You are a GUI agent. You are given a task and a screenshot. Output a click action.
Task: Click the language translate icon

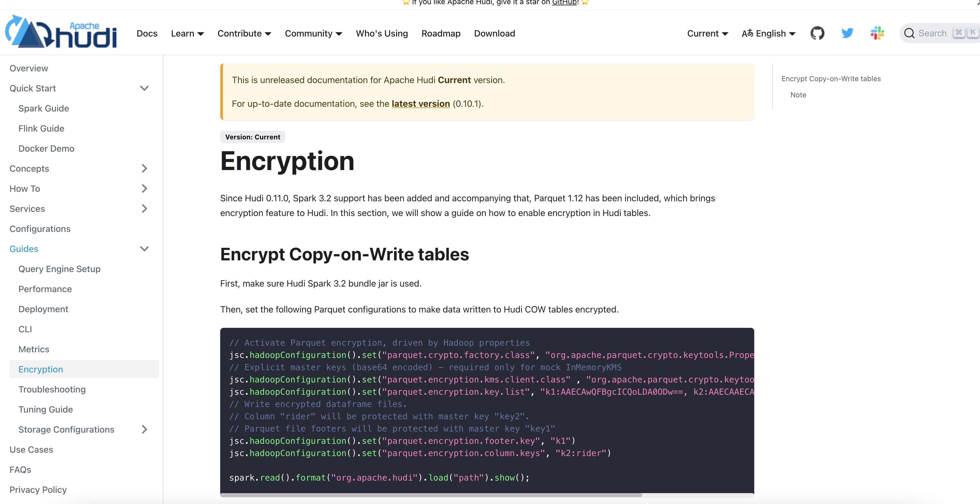tap(747, 33)
